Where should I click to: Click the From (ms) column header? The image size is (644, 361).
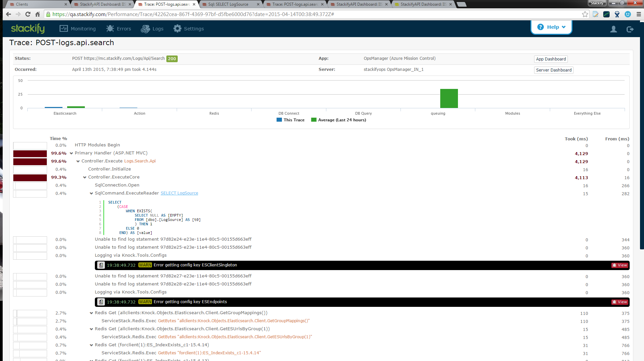tap(617, 139)
